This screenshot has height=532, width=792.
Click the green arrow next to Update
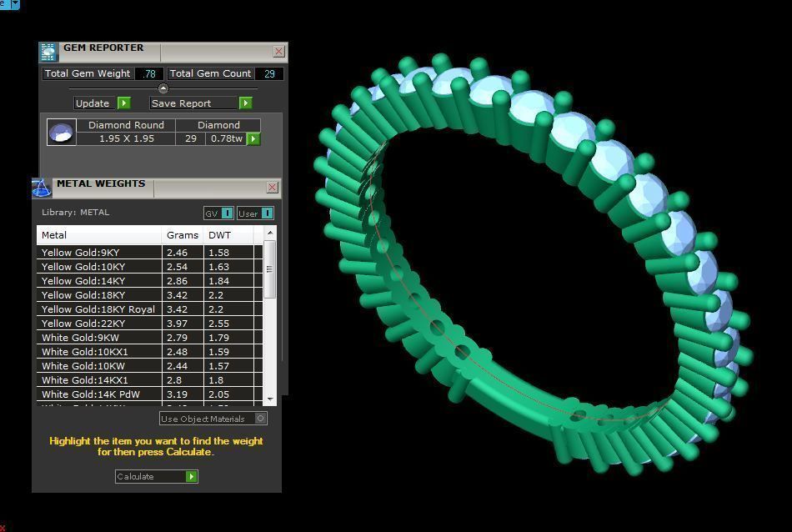pos(123,103)
